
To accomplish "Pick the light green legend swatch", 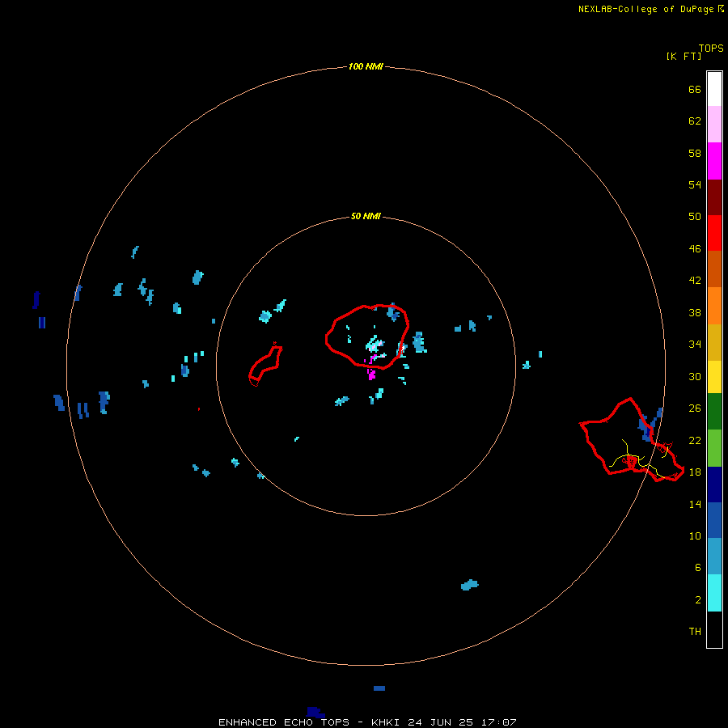I will click(714, 448).
